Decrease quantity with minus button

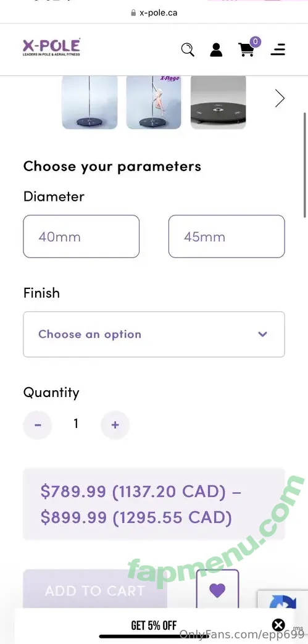(38, 425)
